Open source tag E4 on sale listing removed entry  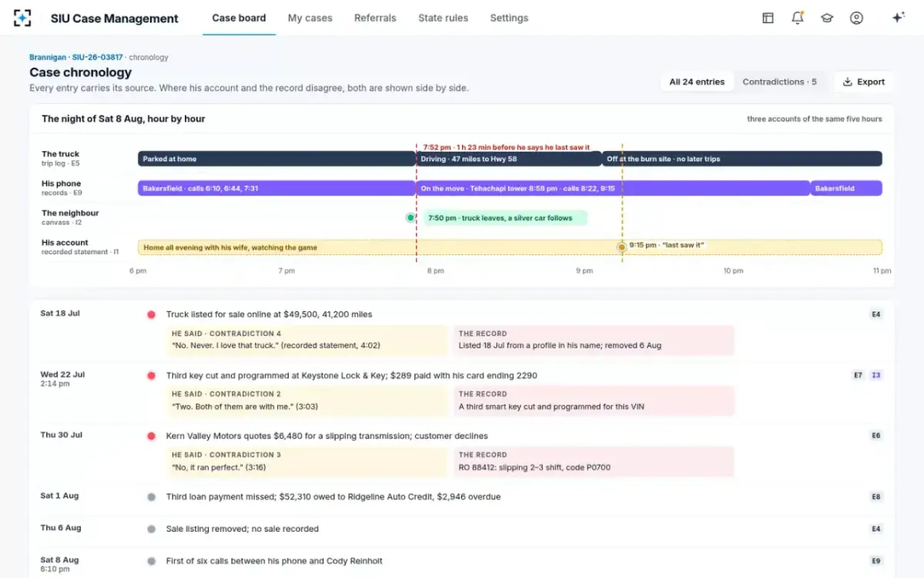click(876, 529)
